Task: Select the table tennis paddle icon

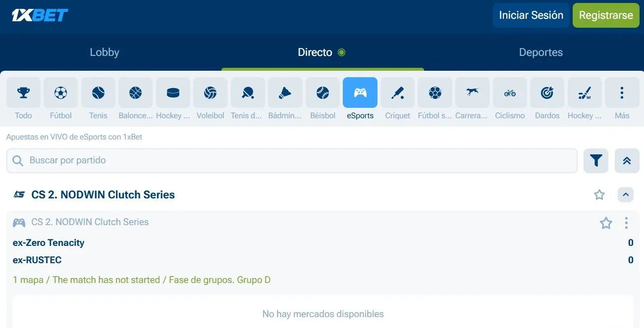Action: point(248,93)
